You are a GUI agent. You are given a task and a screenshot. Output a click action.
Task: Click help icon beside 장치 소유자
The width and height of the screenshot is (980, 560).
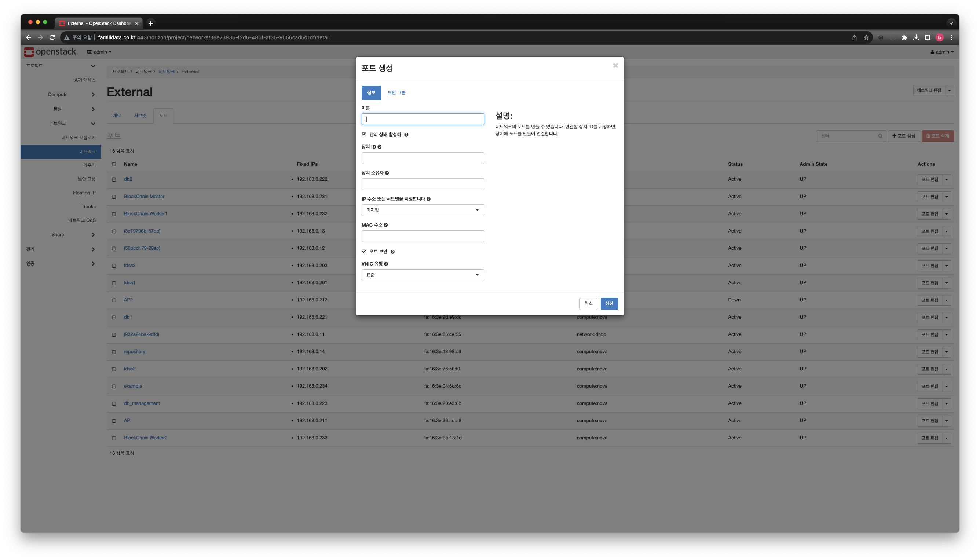387,173
